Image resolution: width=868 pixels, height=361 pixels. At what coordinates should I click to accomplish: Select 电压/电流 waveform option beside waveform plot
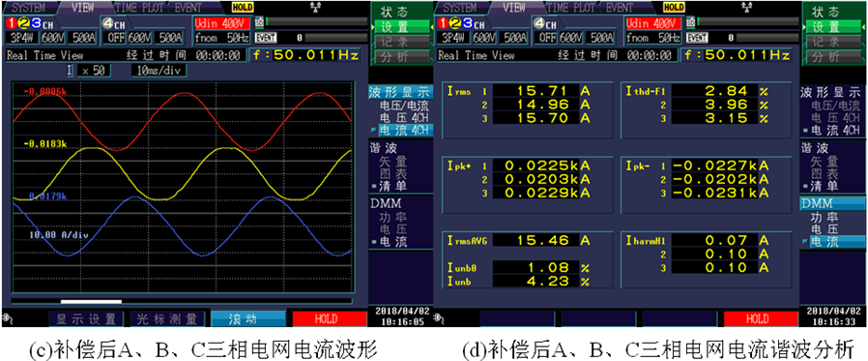[x=404, y=105]
